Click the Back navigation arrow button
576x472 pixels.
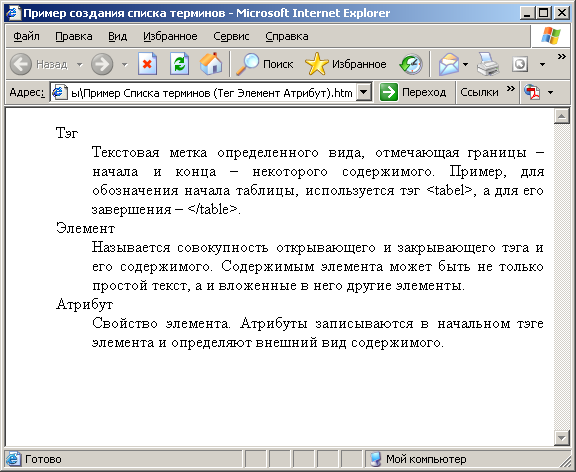coord(21,64)
